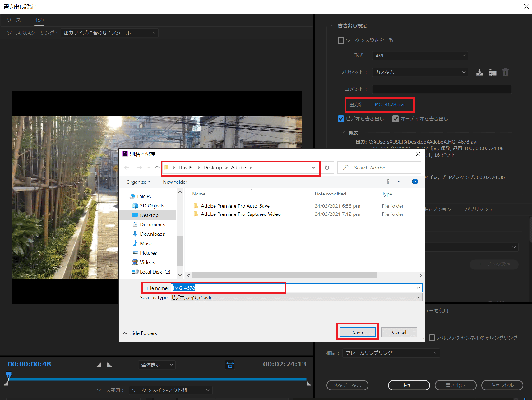Sort by Name column header

199,194
